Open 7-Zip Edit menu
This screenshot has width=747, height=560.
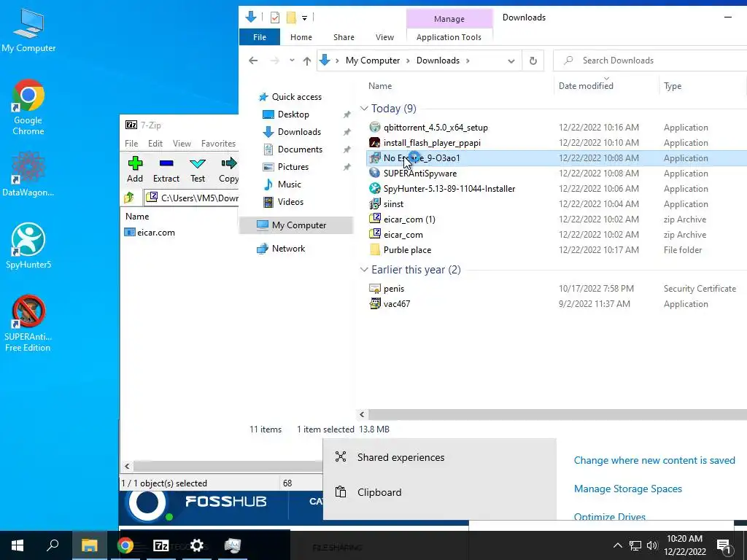(155, 144)
